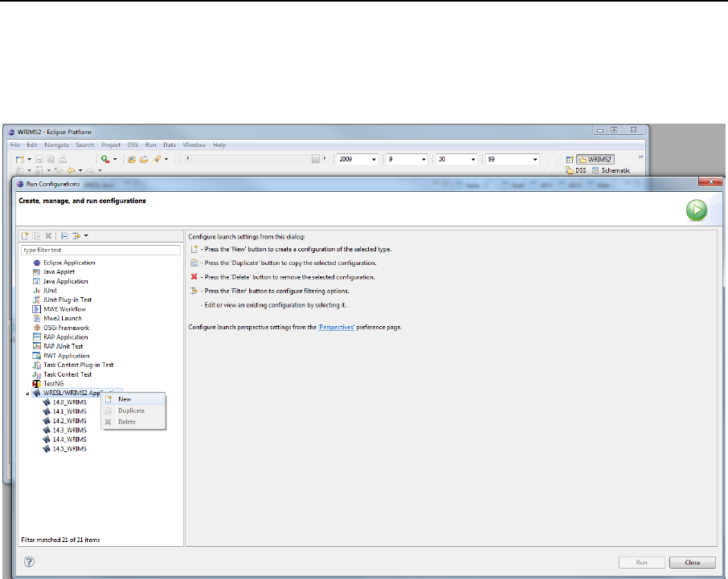Open the Navigate menu in Eclipse
The width and height of the screenshot is (728, 579).
[56, 145]
